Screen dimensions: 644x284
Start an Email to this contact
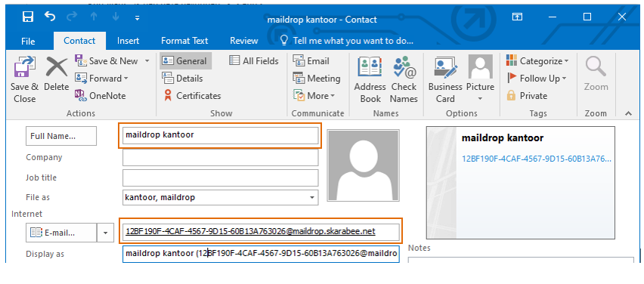pos(311,60)
